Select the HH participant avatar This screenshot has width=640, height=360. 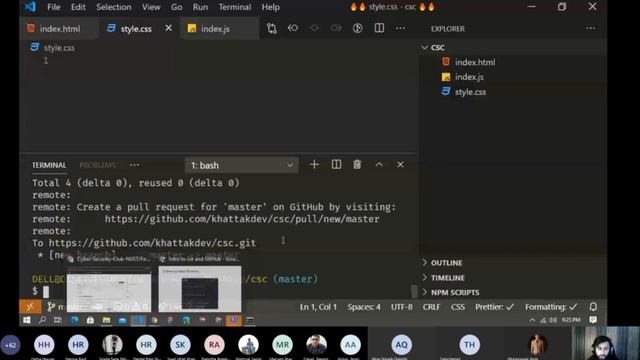pos(44,345)
